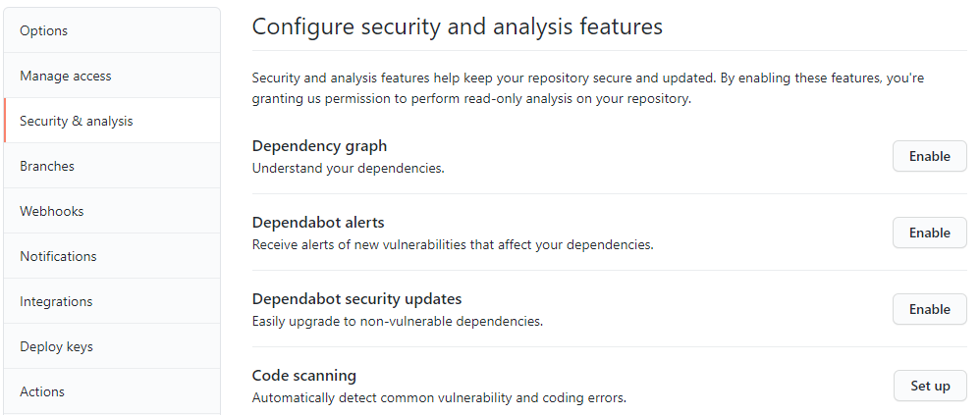Navigate to Webhooks settings
980x415 pixels.
[x=52, y=211]
